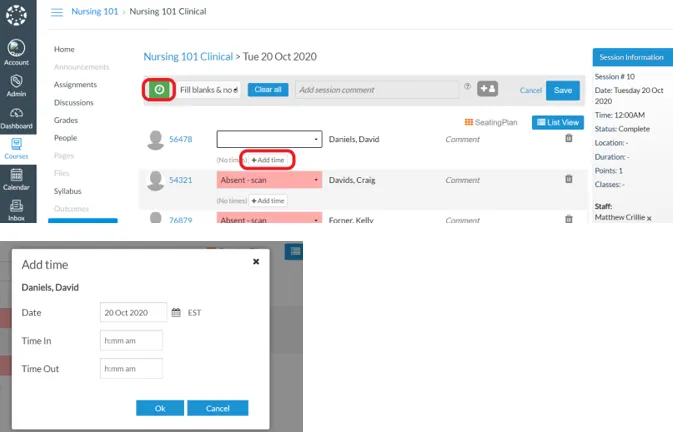Click the Clear all button

[268, 89]
